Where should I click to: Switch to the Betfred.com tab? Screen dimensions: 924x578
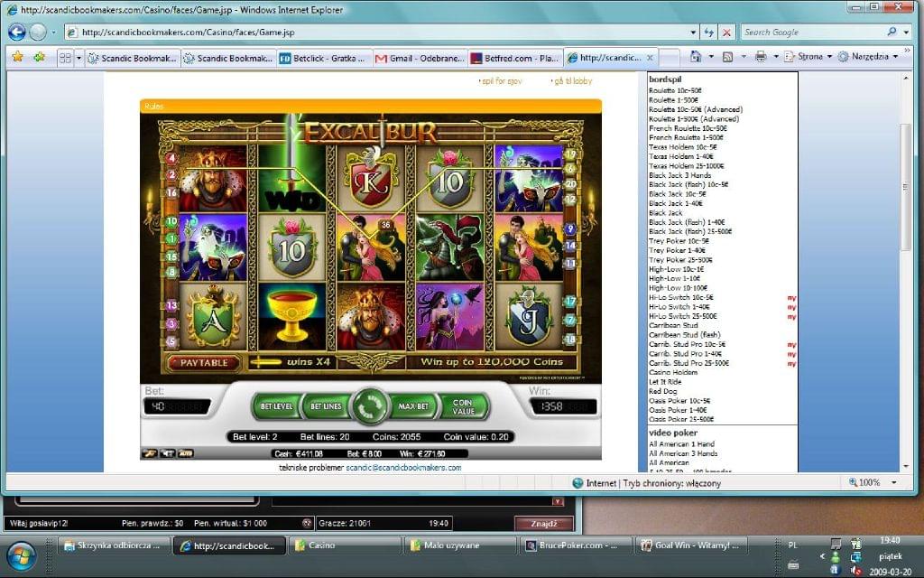pyautogui.click(x=515, y=59)
